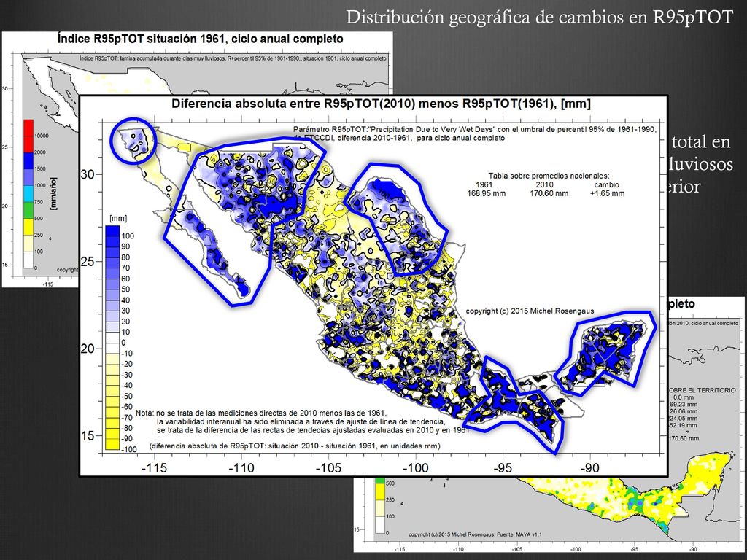Image resolution: width=747 pixels, height=560 pixels.
Task: Select the line "la variabilidad interanual ha sido eliminada"
Action: point(301,421)
